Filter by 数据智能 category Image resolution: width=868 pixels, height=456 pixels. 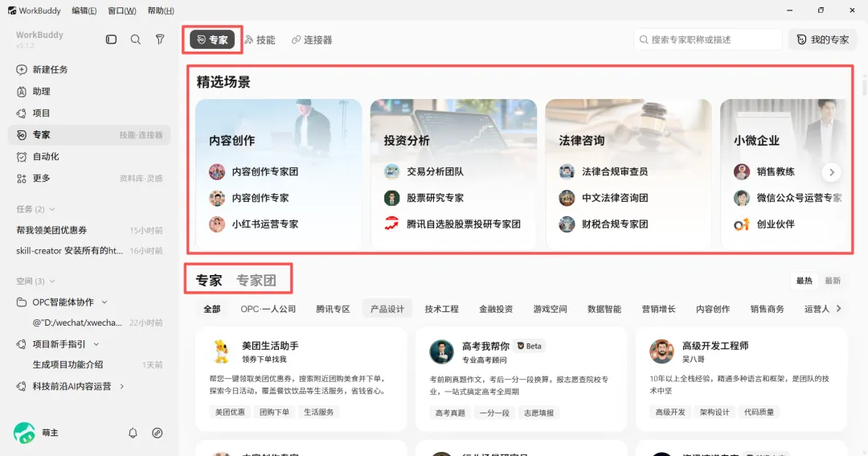pyautogui.click(x=604, y=309)
